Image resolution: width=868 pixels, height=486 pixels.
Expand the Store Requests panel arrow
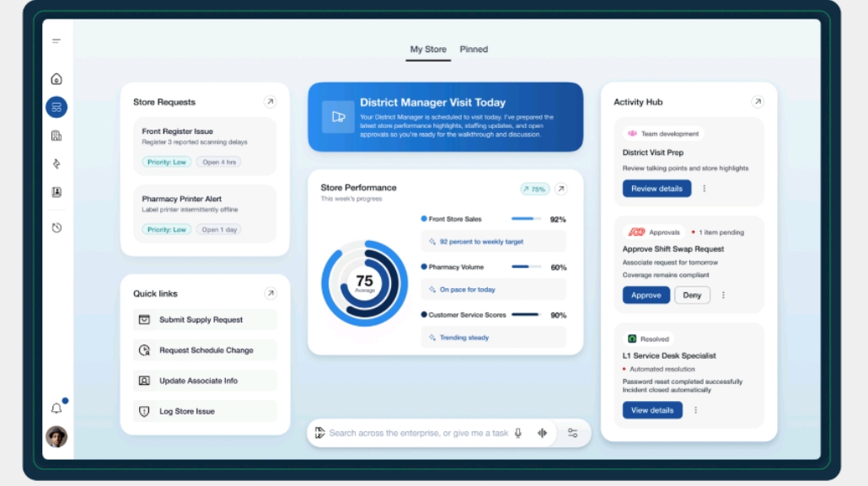(x=270, y=102)
